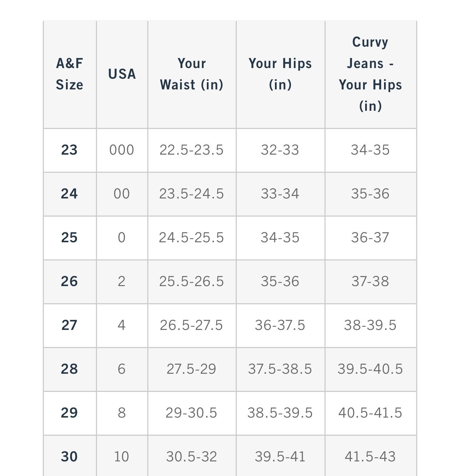Click waist value 22.5-23.5
460x476 pixels.
click(191, 150)
